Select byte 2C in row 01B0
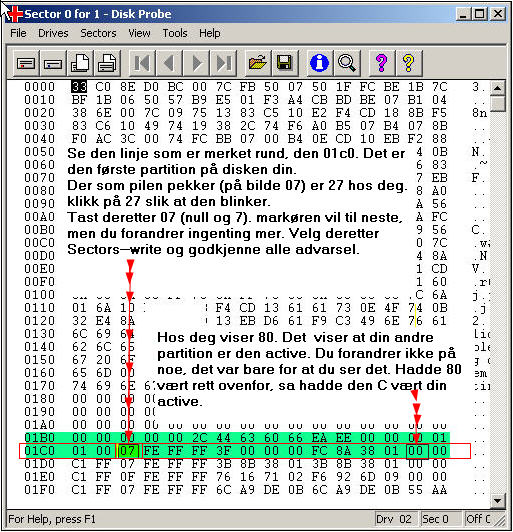 [200, 438]
